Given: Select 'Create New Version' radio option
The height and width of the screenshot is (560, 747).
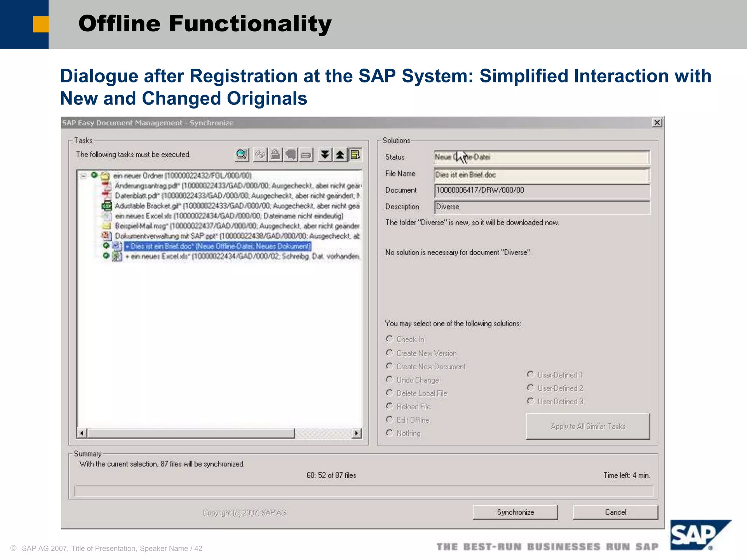Looking at the screenshot, I should coord(390,353).
